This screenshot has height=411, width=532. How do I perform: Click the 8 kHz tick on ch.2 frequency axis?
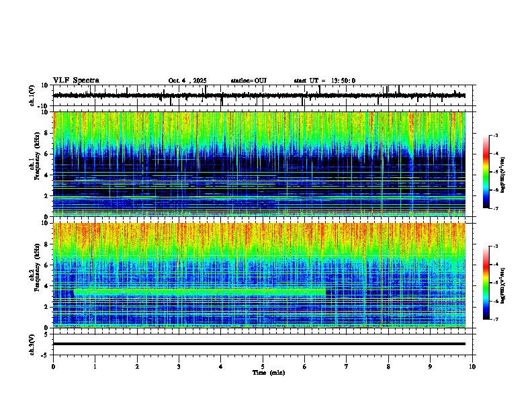pyautogui.click(x=46, y=244)
